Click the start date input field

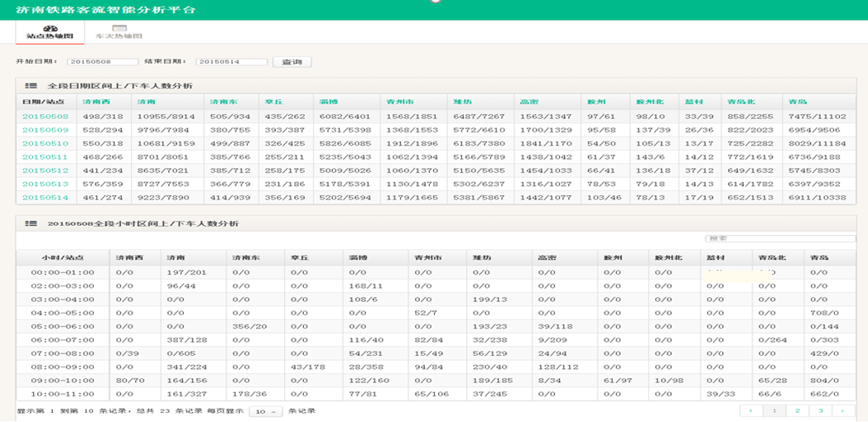(103, 62)
